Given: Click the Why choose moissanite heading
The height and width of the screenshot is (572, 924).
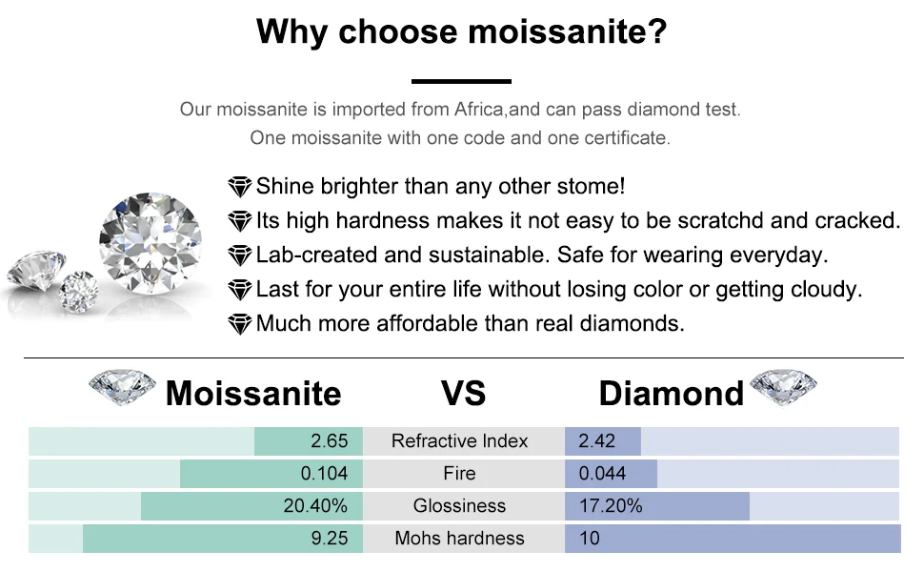Looking at the screenshot, I should click(x=461, y=31).
